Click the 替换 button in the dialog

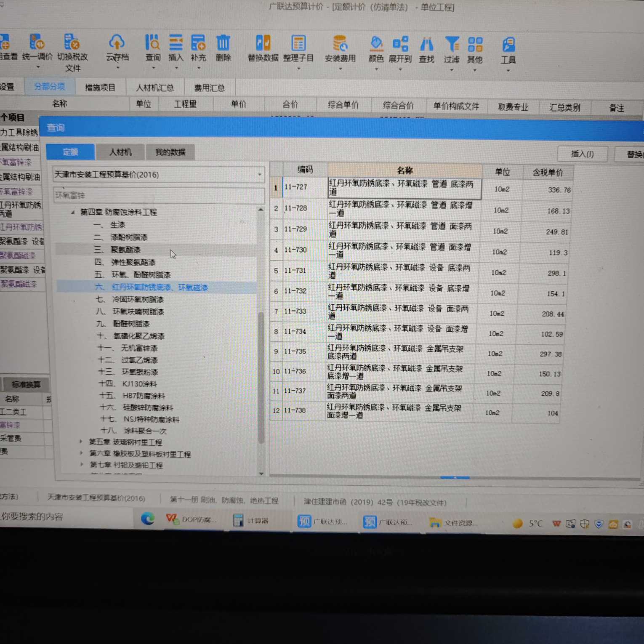[x=631, y=154]
